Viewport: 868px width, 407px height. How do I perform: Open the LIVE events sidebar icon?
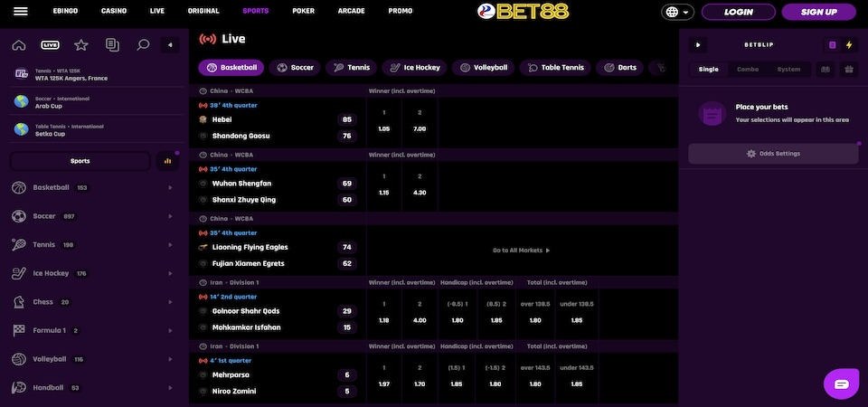51,45
